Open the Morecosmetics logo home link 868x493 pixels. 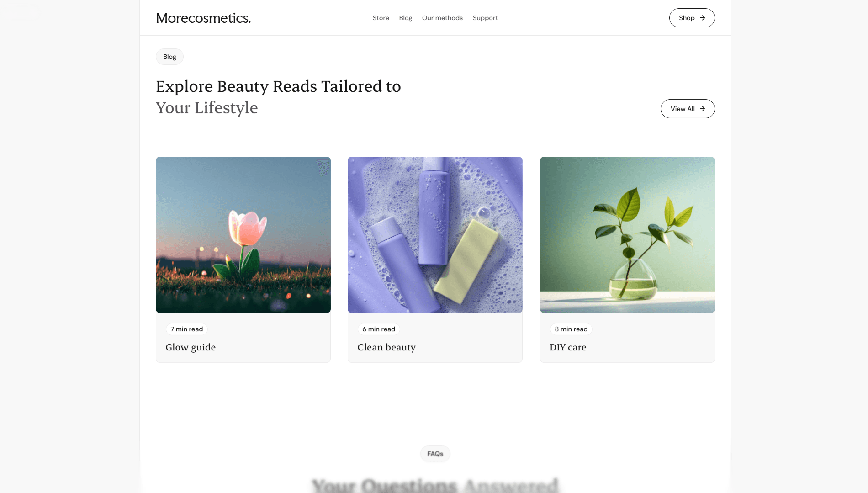point(203,18)
